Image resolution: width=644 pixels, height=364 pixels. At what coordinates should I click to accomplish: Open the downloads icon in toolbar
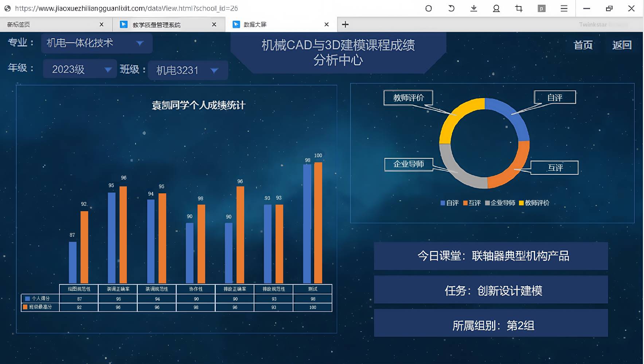point(474,8)
